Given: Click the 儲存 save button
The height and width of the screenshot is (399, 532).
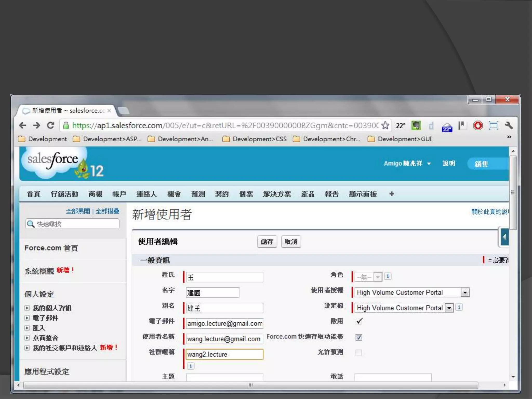Looking at the screenshot, I should tap(267, 242).
